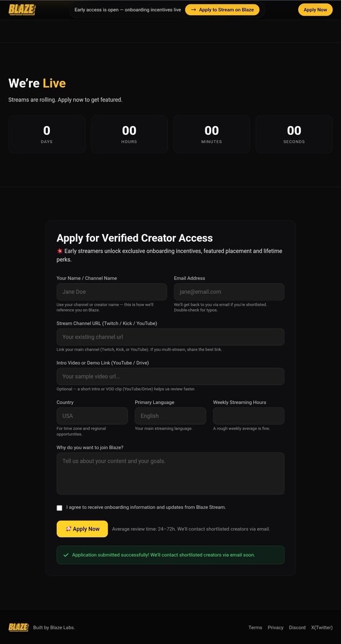The height and width of the screenshot is (644, 341).
Task: Focus the Stream Channel URL field
Action: pos(171,337)
